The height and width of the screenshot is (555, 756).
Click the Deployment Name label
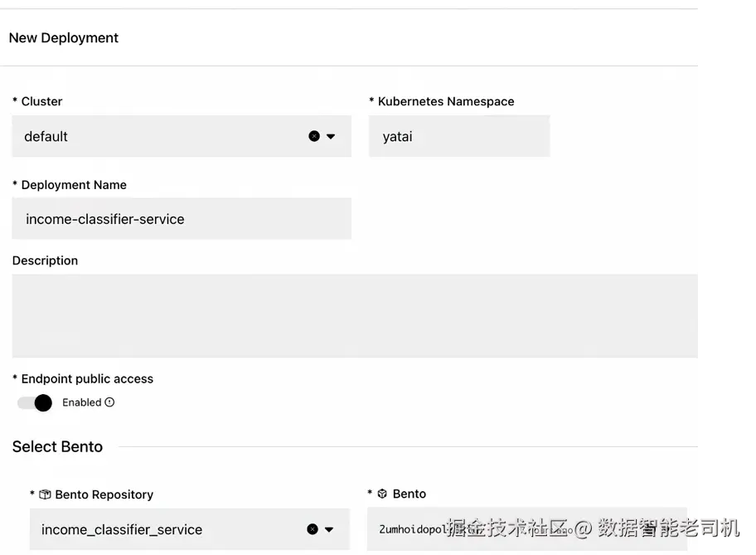click(x=74, y=184)
